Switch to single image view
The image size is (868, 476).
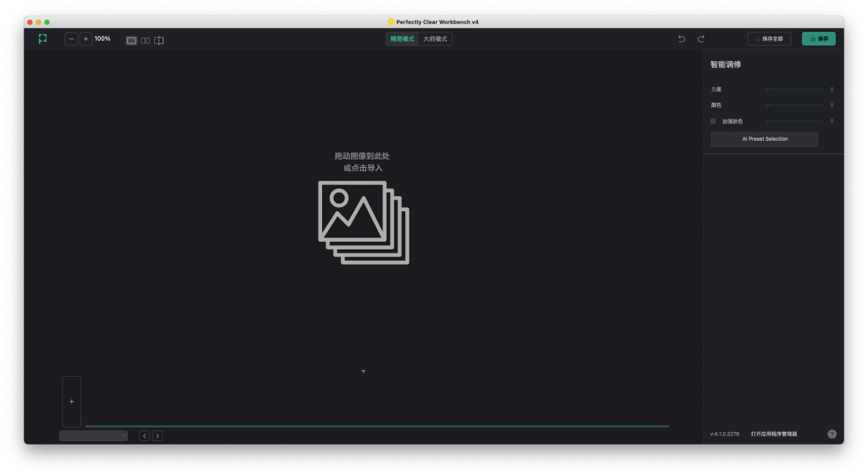[131, 41]
